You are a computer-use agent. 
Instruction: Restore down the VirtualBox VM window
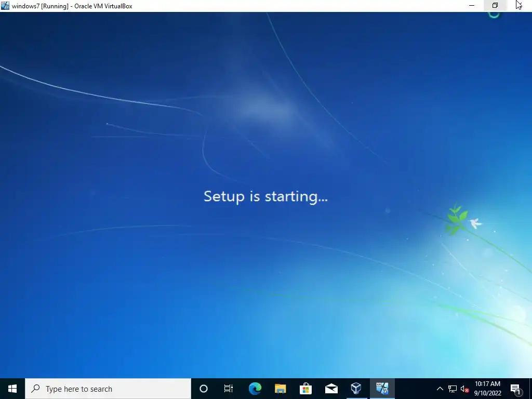495,5
